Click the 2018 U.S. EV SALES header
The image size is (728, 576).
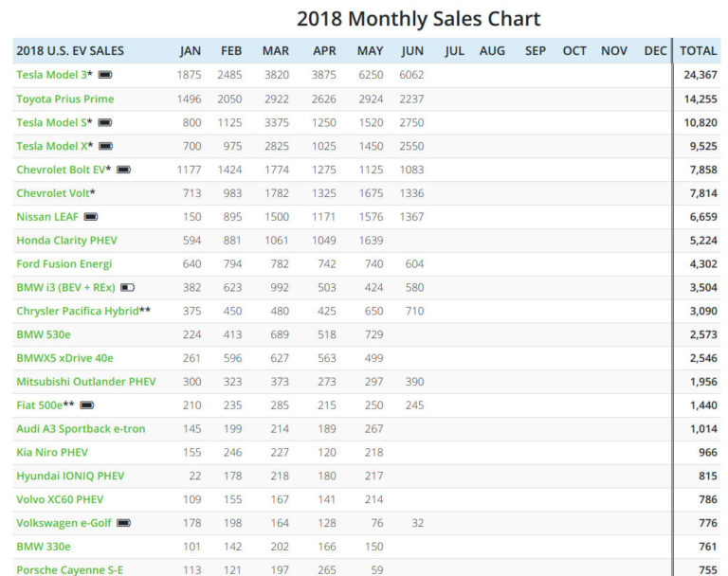point(70,51)
